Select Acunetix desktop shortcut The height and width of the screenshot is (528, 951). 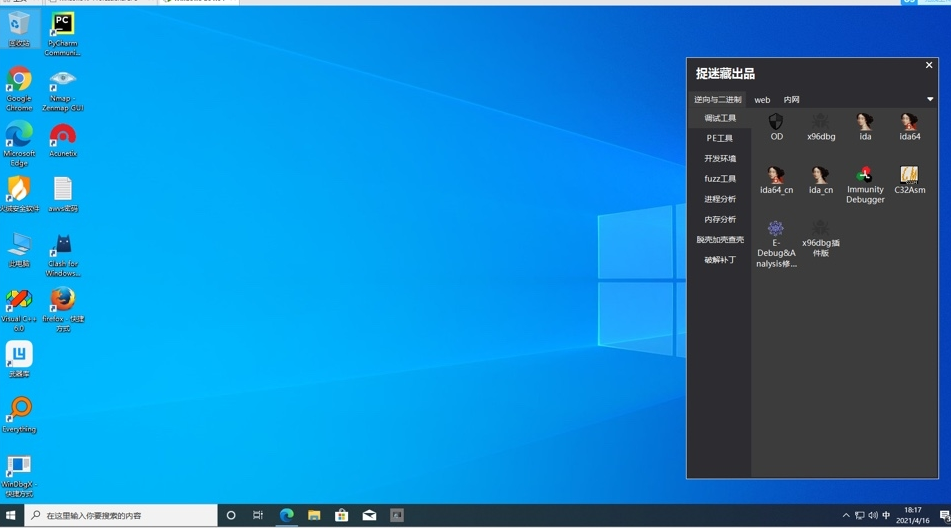tap(62, 139)
